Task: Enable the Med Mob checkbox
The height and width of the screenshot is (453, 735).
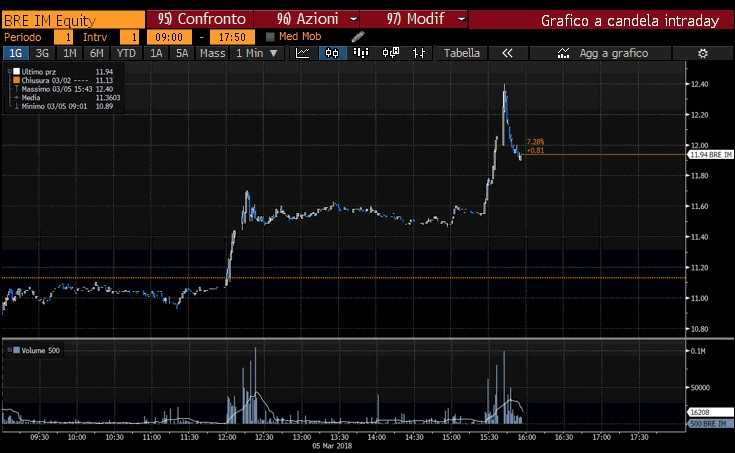Action: pos(270,37)
